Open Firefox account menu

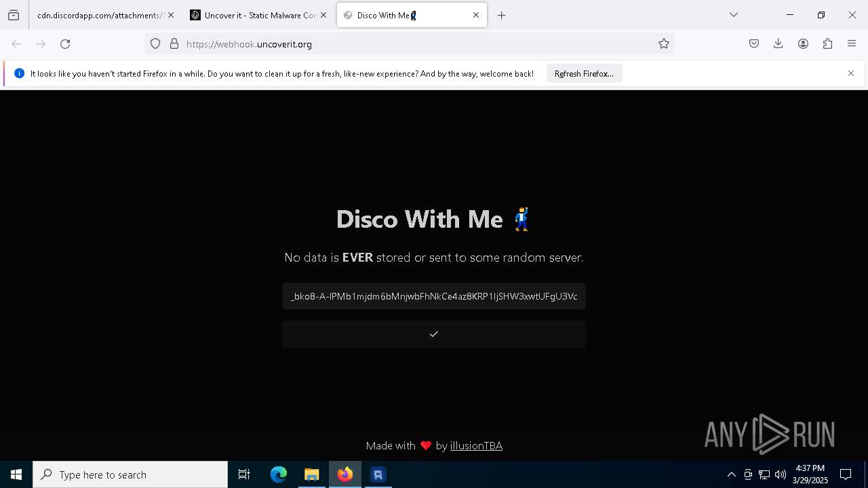pyautogui.click(x=803, y=43)
